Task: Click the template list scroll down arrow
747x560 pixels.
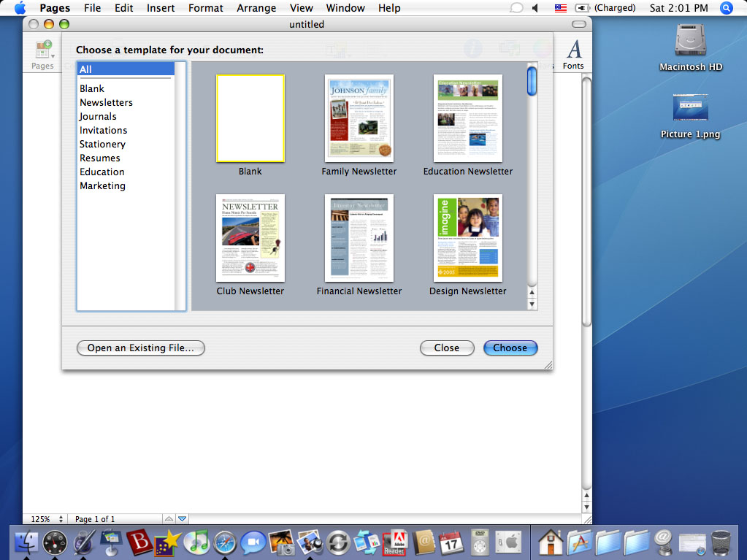Action: tap(532, 304)
